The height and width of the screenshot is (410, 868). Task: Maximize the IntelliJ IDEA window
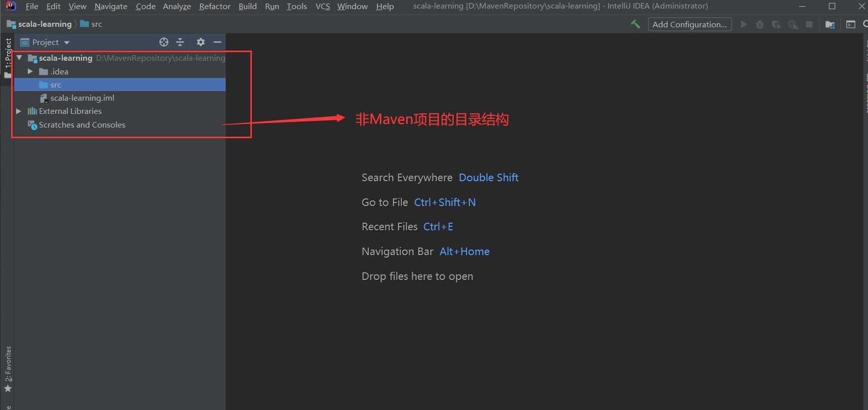click(832, 6)
